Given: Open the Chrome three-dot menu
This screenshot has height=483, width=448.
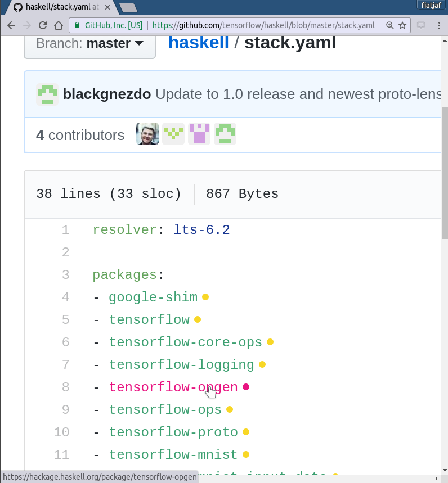Looking at the screenshot, I should click(x=439, y=25).
